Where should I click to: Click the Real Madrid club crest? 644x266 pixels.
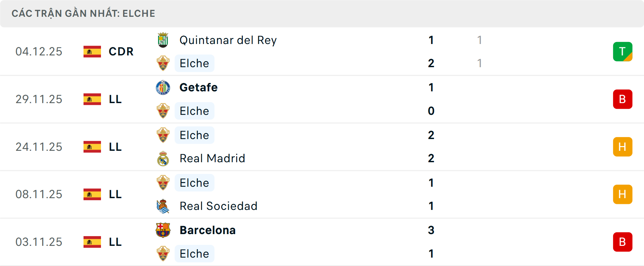(x=163, y=159)
